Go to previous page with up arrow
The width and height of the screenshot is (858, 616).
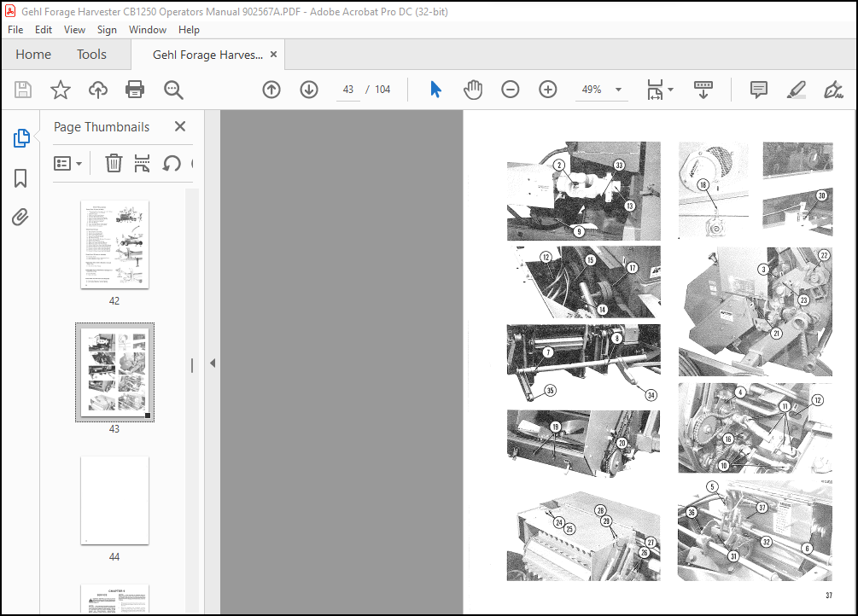tap(271, 90)
